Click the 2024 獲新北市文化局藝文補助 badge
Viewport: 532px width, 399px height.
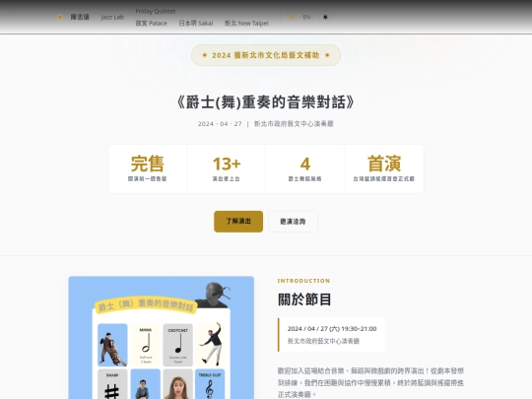click(x=266, y=55)
